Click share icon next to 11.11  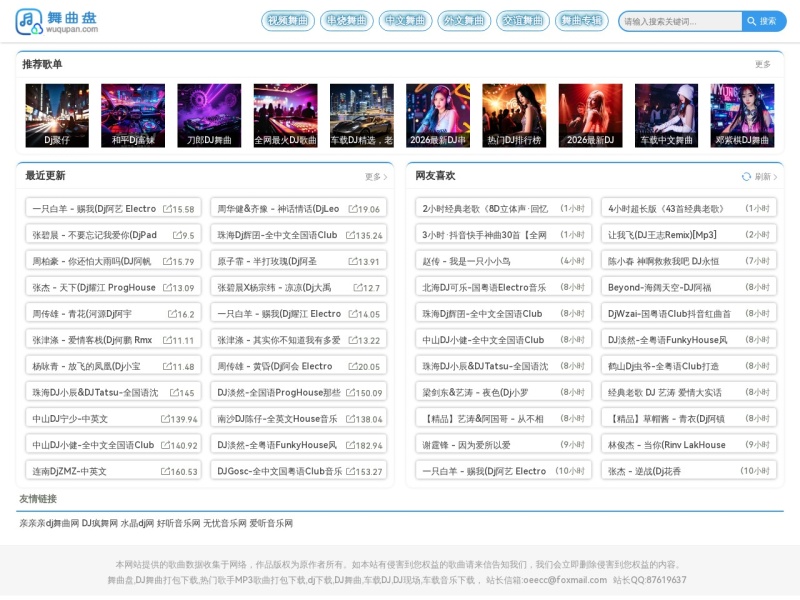(x=167, y=340)
